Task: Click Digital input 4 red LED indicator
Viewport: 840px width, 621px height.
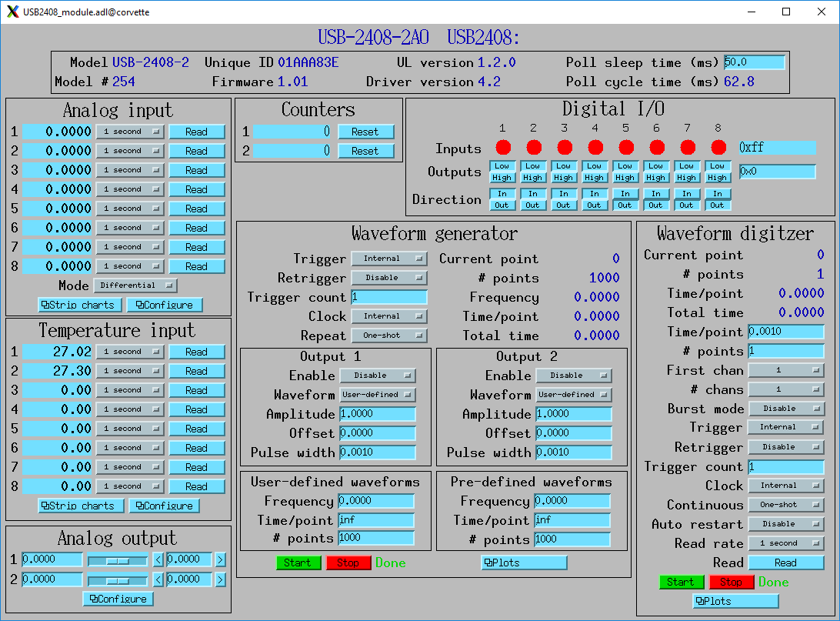Action: pyautogui.click(x=595, y=147)
